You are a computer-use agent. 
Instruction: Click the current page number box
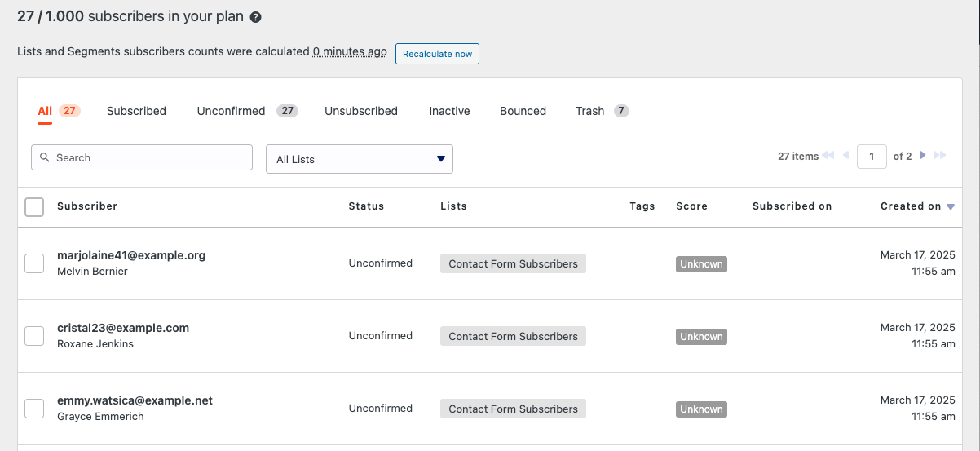click(x=872, y=157)
